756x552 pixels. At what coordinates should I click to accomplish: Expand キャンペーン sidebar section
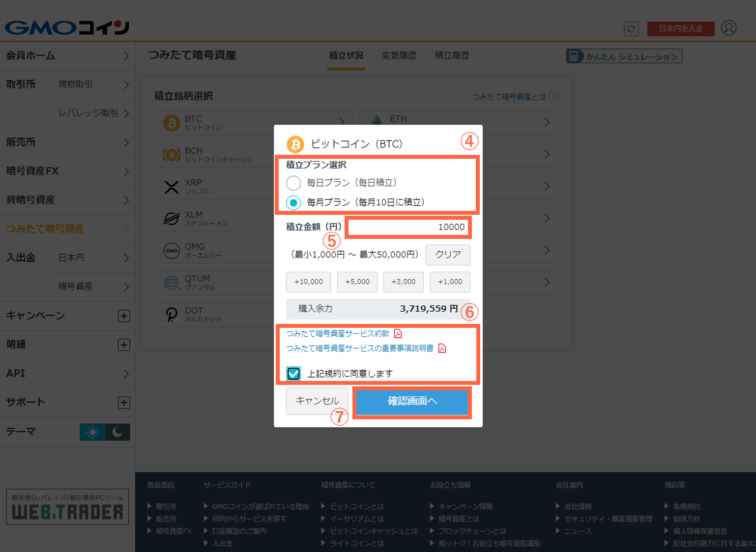(x=124, y=316)
